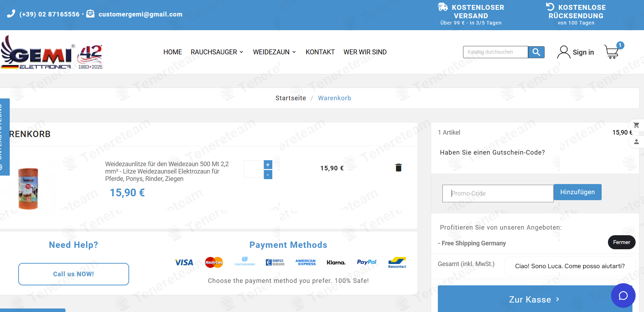
Task: Expand the Rauchsauger menu
Action: pyautogui.click(x=217, y=52)
